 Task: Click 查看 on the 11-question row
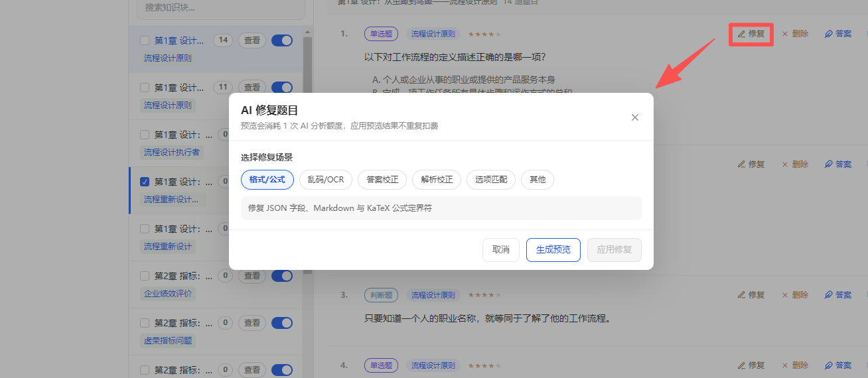pos(252,88)
